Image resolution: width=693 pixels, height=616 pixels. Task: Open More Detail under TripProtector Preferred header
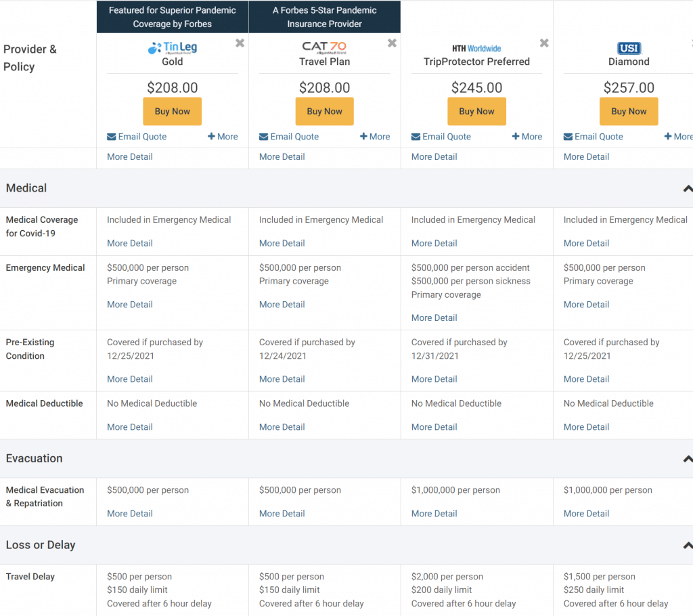434,156
